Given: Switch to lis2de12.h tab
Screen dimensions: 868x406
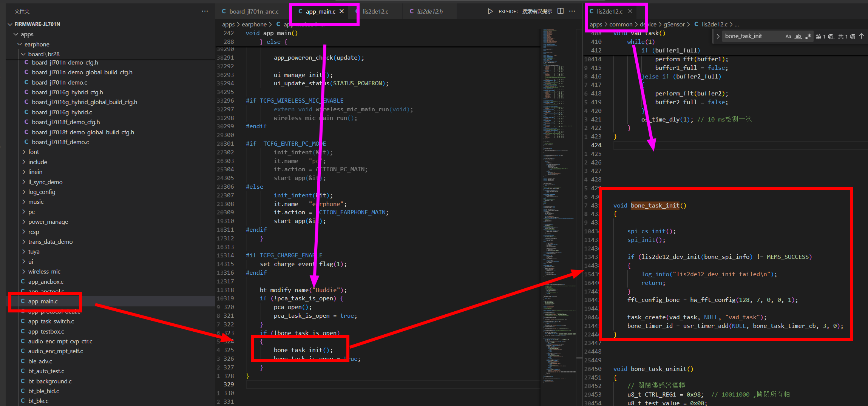Looking at the screenshot, I should coord(430,11).
